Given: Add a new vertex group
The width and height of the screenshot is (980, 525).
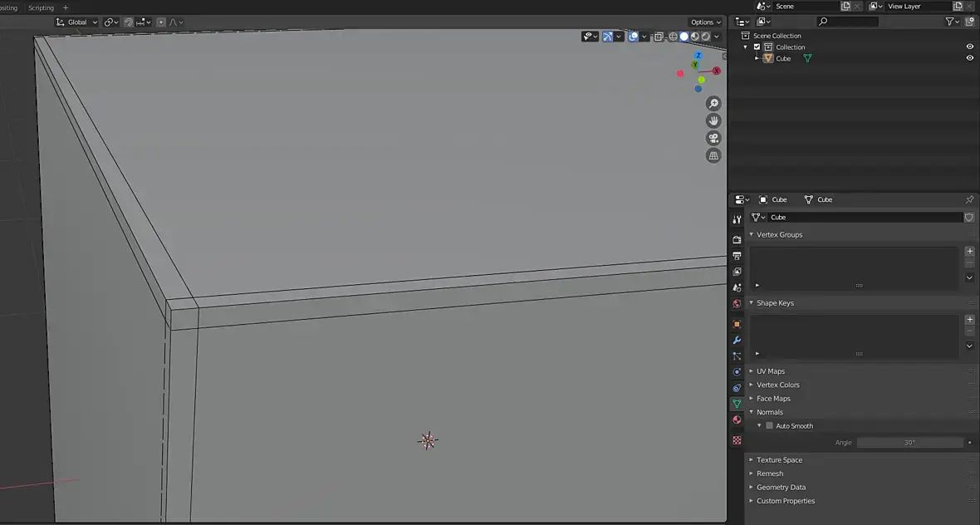Looking at the screenshot, I should click(969, 251).
